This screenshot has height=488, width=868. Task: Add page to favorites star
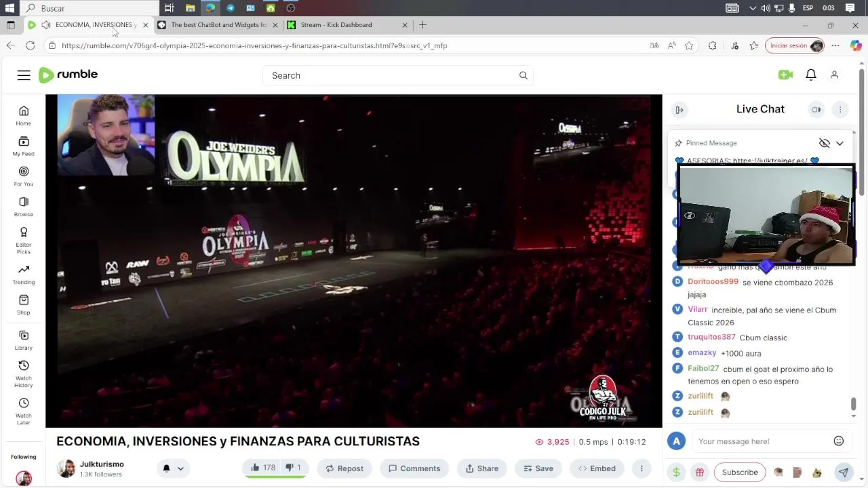pos(689,45)
